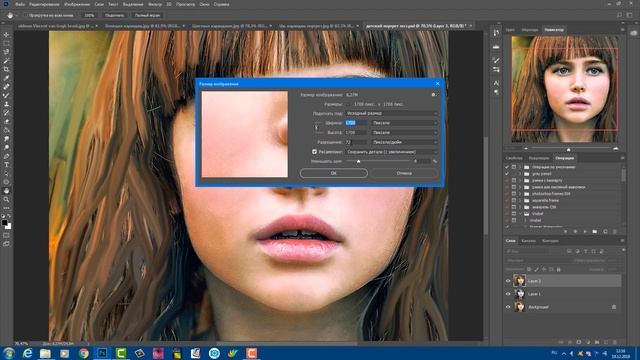
Task: Click the Fill Screen button in options bar
Action: (x=147, y=15)
